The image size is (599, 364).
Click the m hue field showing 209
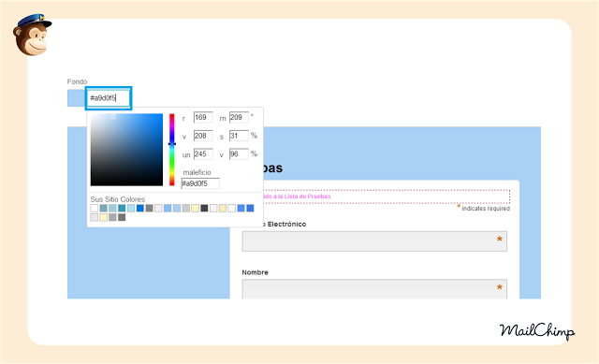point(239,117)
